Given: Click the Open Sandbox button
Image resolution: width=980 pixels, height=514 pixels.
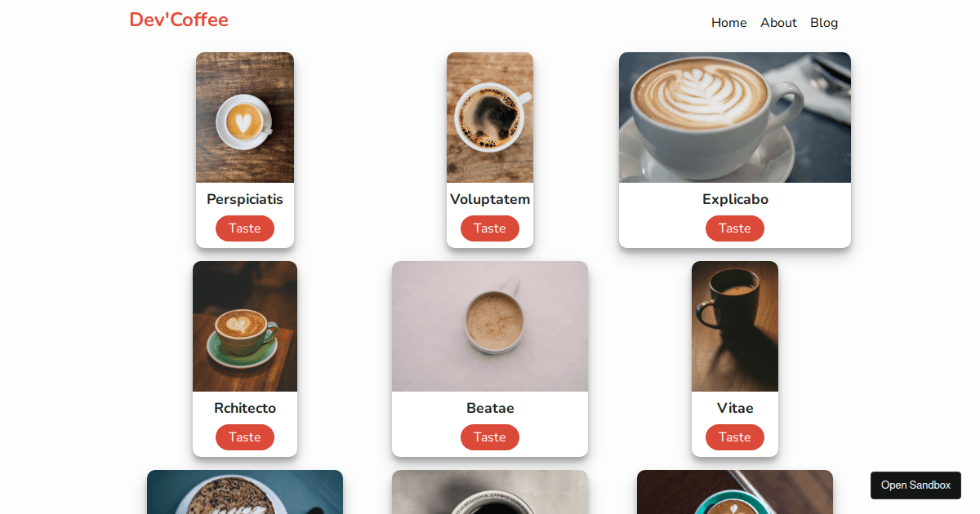Looking at the screenshot, I should 915,485.
